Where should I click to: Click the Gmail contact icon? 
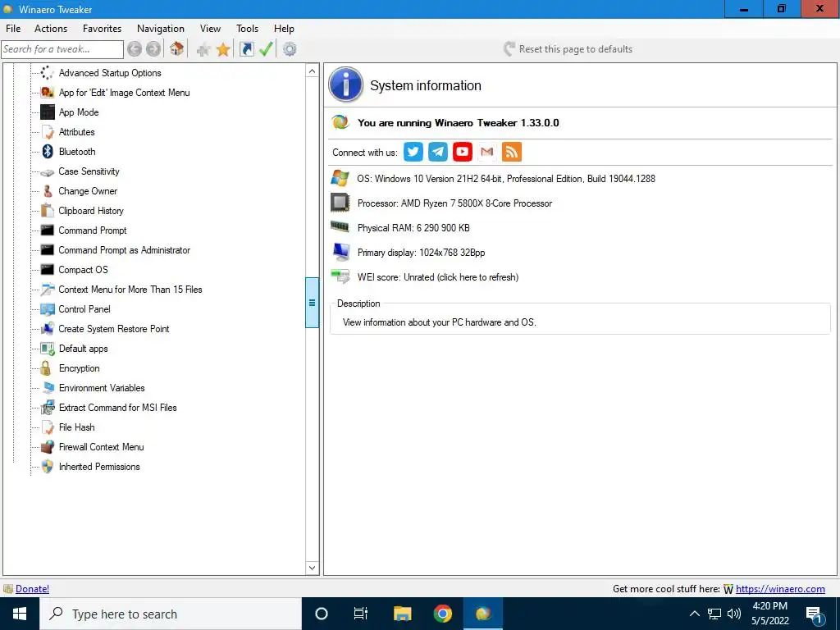tap(487, 152)
